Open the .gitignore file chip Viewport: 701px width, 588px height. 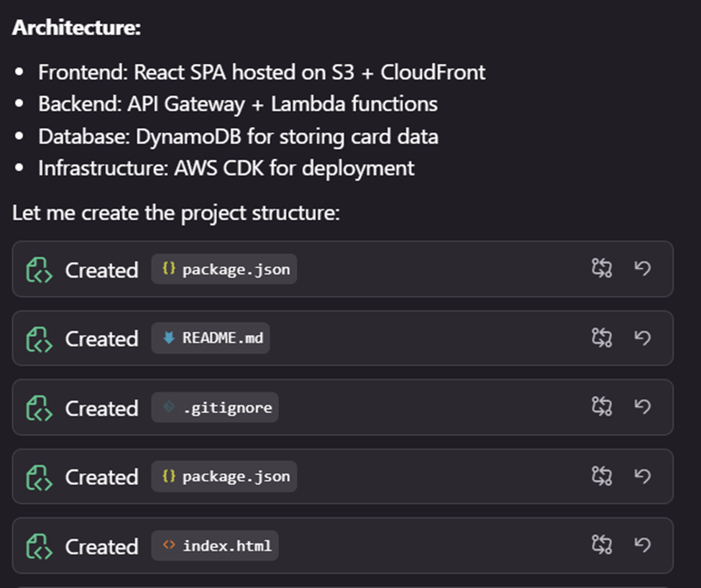point(215,408)
